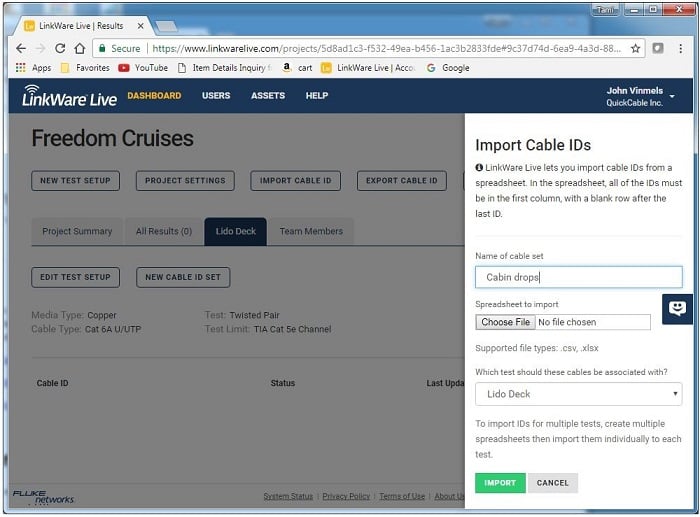
Task: Open the Apps grid shortcut
Action: click(x=33, y=67)
